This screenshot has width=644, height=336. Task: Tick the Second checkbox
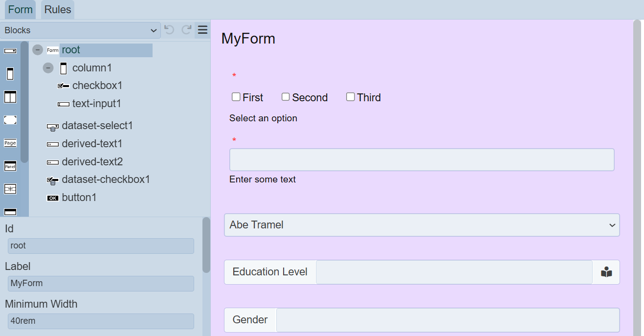(286, 97)
